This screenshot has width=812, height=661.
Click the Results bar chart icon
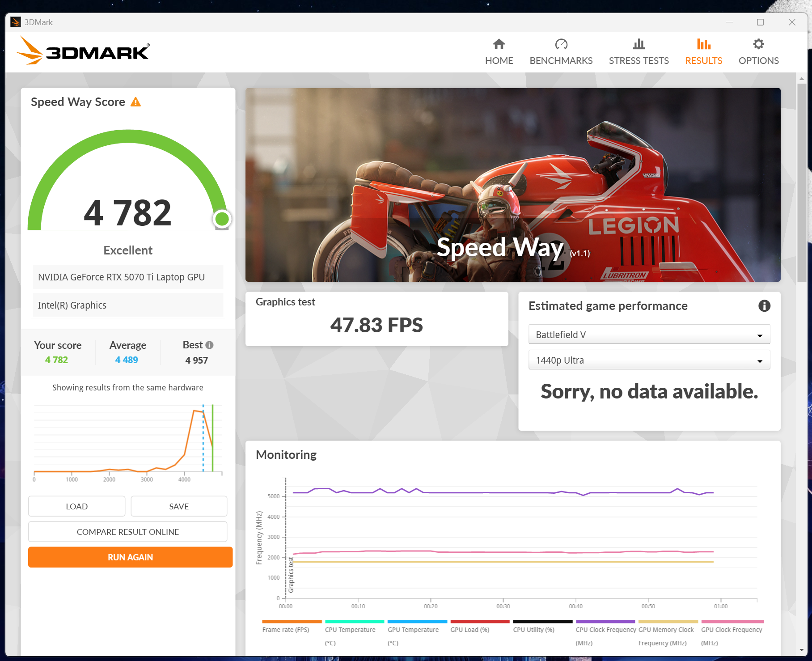(704, 44)
